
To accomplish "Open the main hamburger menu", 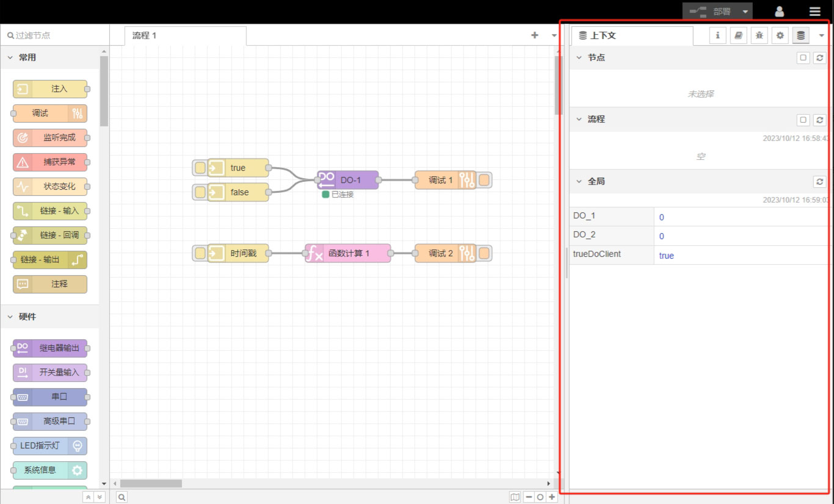I will pos(814,11).
